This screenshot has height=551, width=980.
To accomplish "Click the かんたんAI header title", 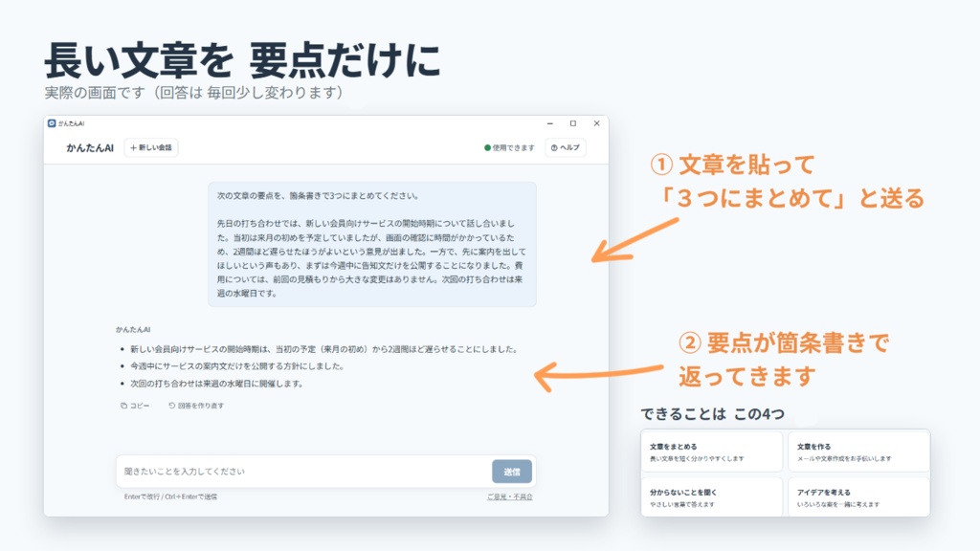I will coord(90,148).
